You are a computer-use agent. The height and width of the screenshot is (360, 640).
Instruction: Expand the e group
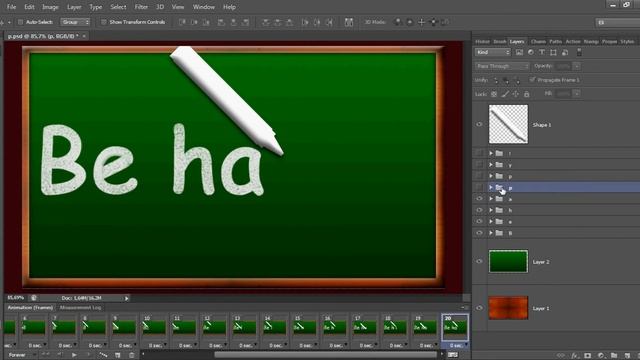pyautogui.click(x=491, y=222)
